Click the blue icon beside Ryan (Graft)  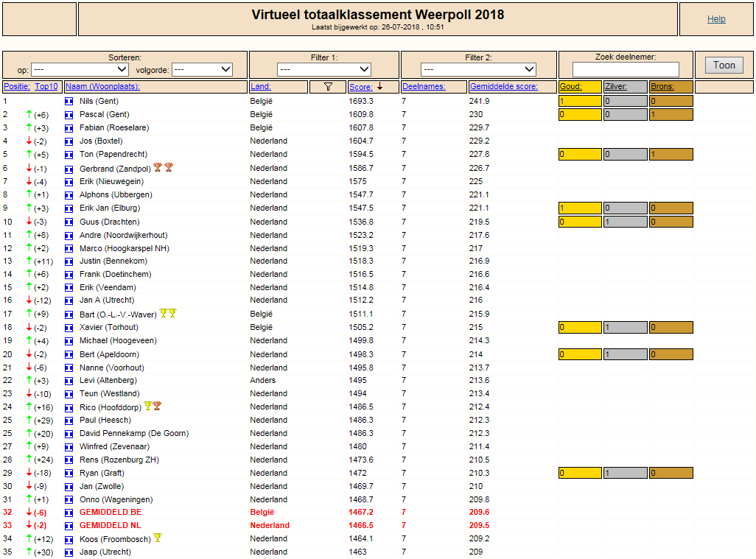[69, 474]
